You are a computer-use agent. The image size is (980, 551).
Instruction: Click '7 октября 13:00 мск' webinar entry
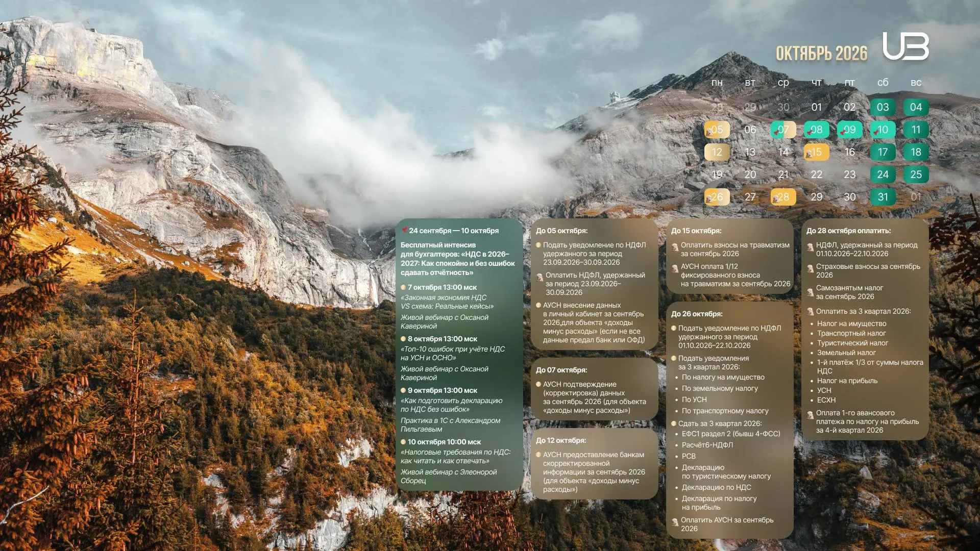point(442,287)
